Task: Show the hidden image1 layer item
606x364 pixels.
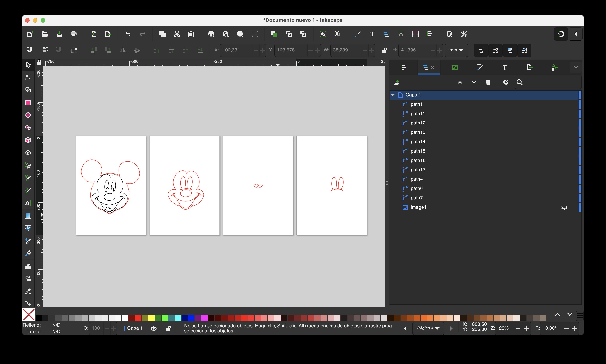Action: [x=564, y=208]
